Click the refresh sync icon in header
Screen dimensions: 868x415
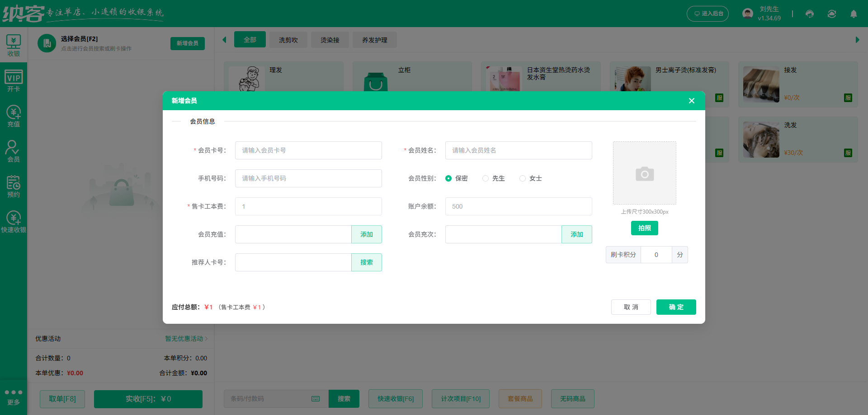(832, 14)
